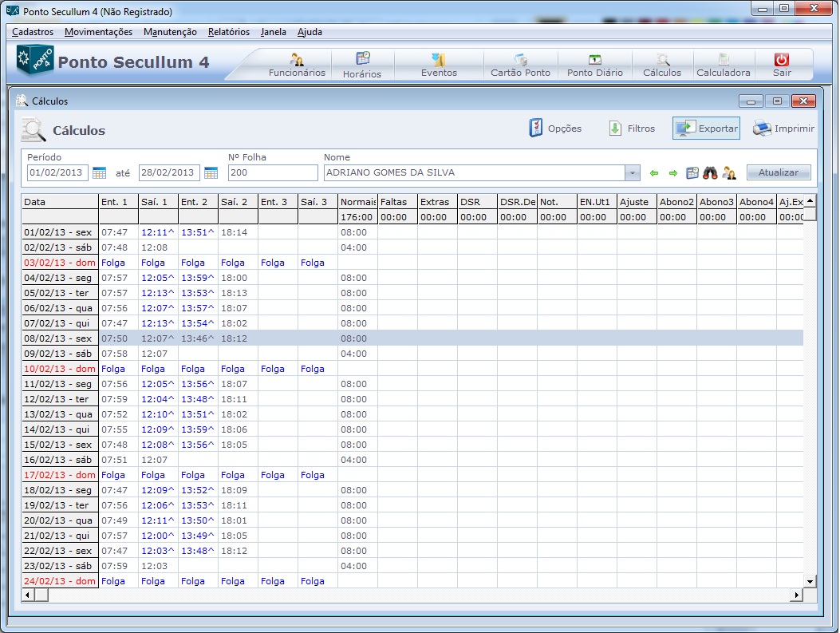Click the magnifier icon next to Cálculos heading

[34, 130]
